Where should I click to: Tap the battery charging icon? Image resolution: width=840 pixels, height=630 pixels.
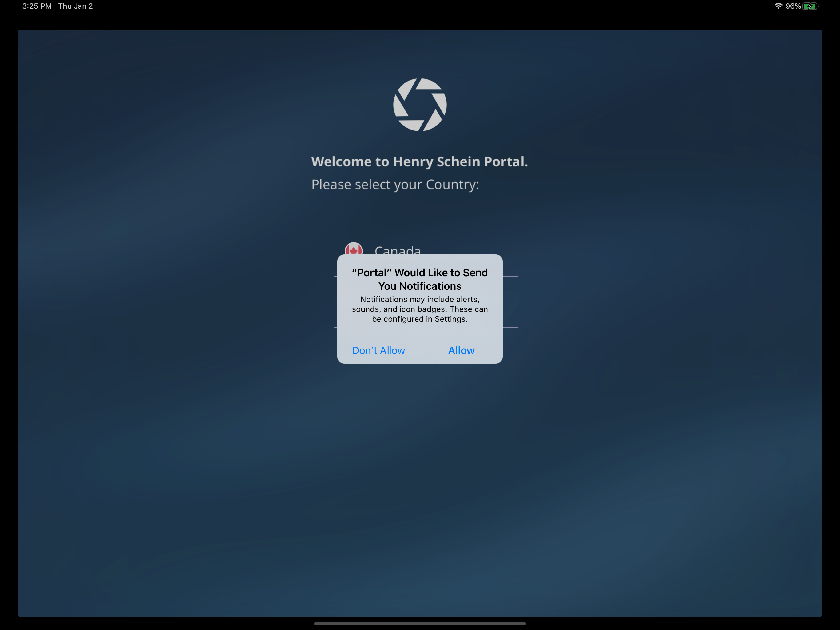tap(810, 6)
